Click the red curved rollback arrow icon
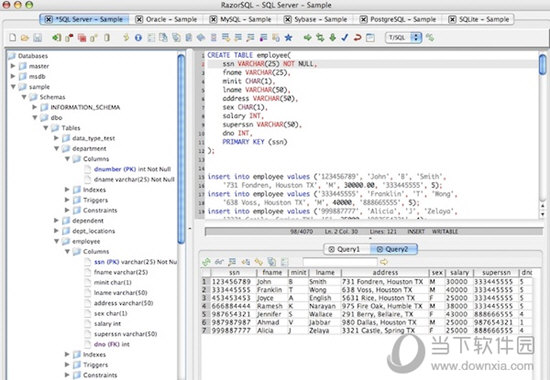 (357, 38)
